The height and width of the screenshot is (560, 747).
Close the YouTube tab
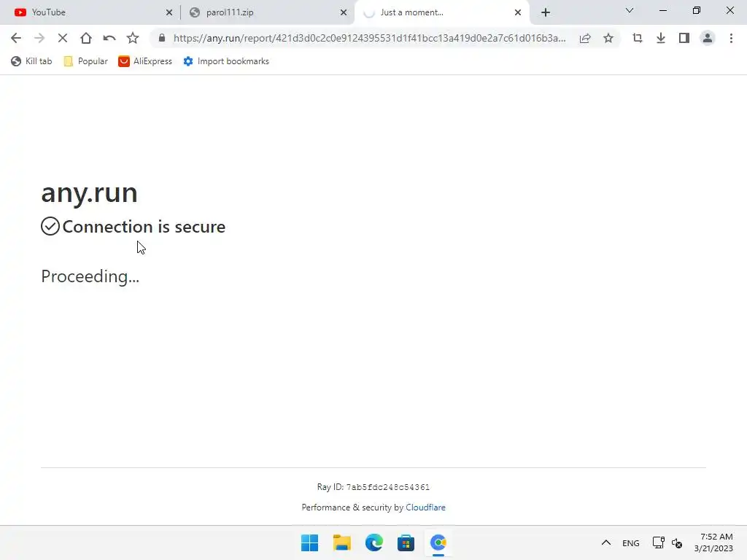click(169, 12)
